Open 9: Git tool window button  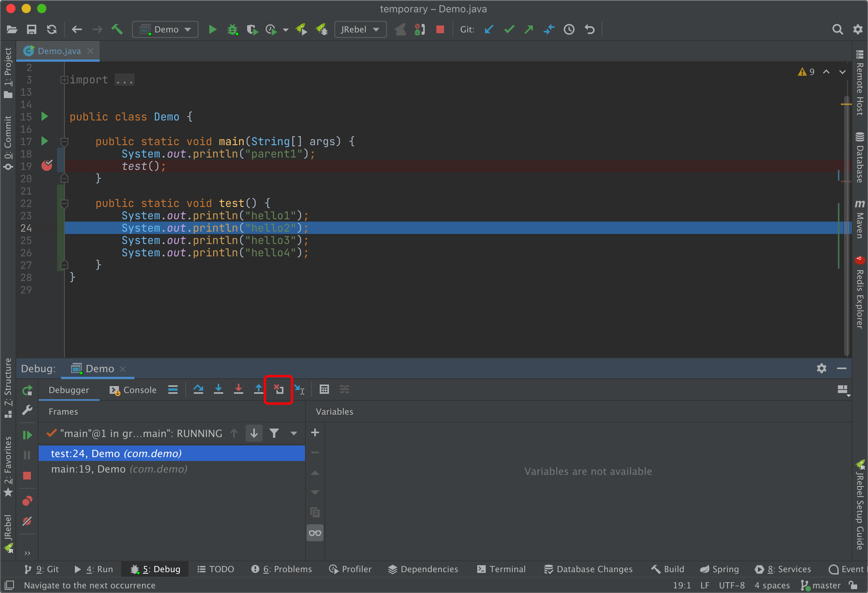(x=41, y=569)
